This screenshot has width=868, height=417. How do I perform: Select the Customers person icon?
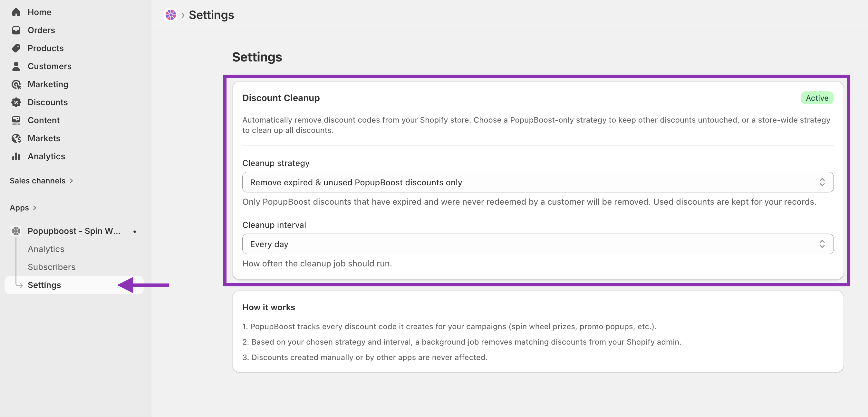point(16,66)
